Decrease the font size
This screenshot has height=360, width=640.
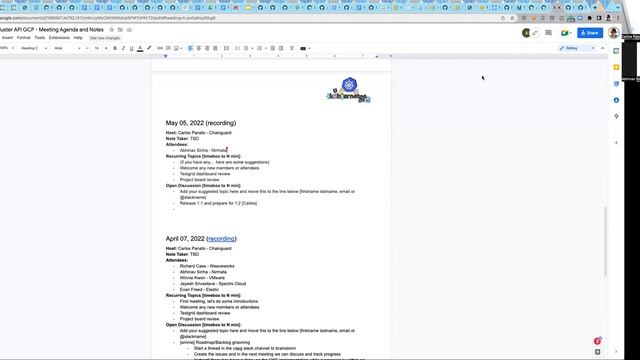(x=87, y=48)
